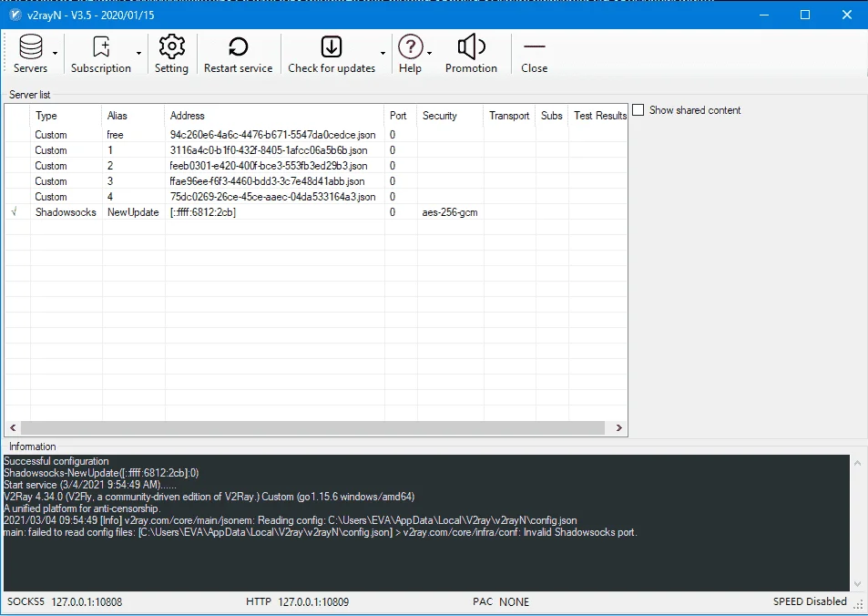868x616 pixels.
Task: Sort by the Type column header
Action: (x=66, y=115)
